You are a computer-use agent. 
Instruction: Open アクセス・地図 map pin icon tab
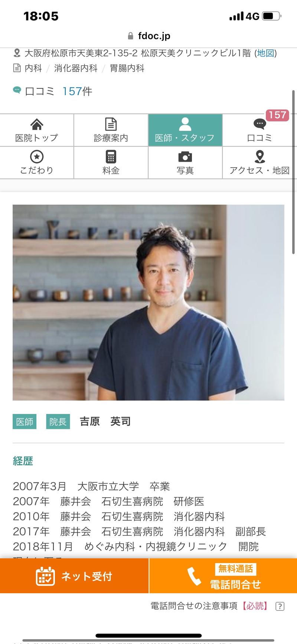point(260,162)
